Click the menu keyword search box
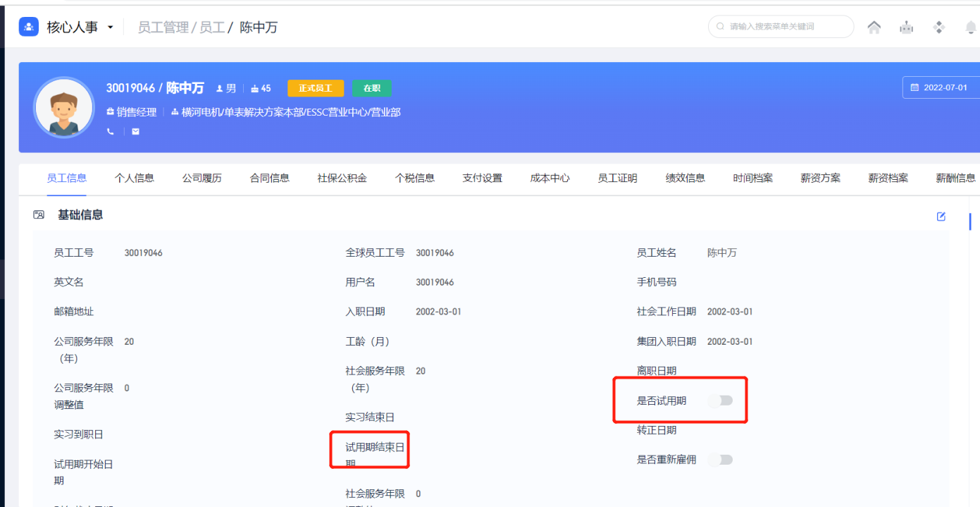 pos(781,27)
